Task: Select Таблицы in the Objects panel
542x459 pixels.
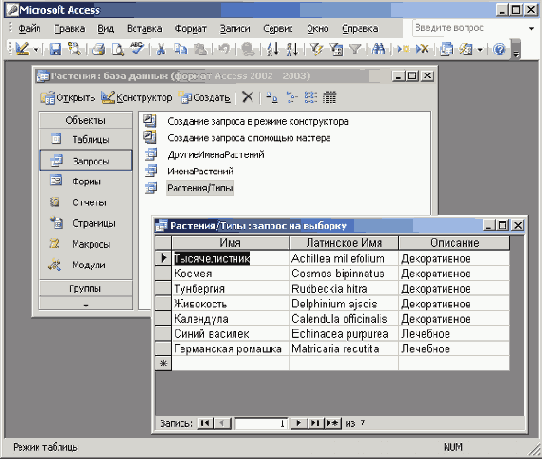Action: [86, 139]
